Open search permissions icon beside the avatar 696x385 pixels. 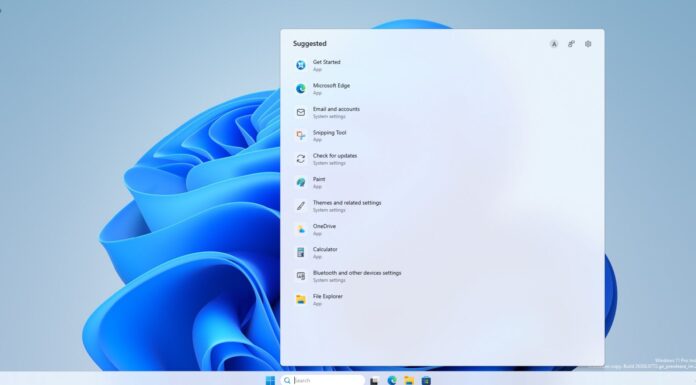[571, 44]
